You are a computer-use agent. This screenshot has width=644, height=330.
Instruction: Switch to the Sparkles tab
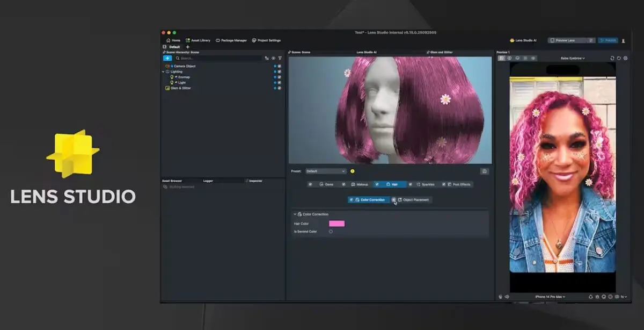(425, 184)
